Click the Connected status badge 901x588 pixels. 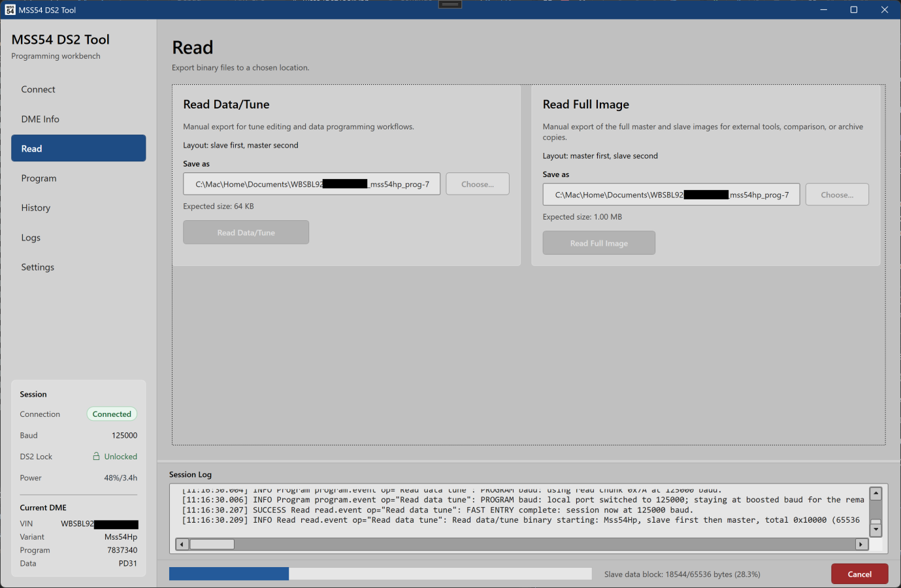[x=112, y=414]
